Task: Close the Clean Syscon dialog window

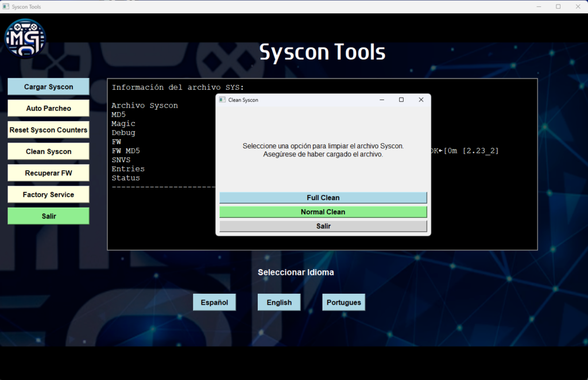Action: point(421,100)
